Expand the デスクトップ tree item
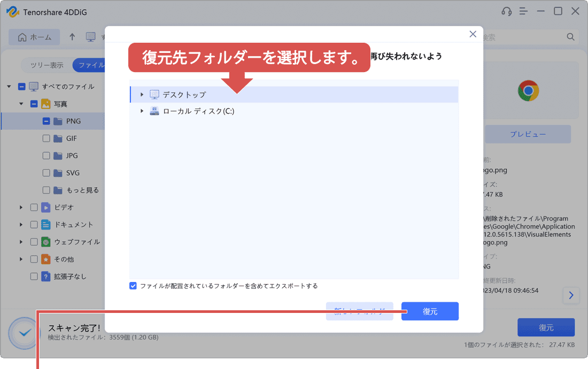588x369 pixels. [x=141, y=93]
